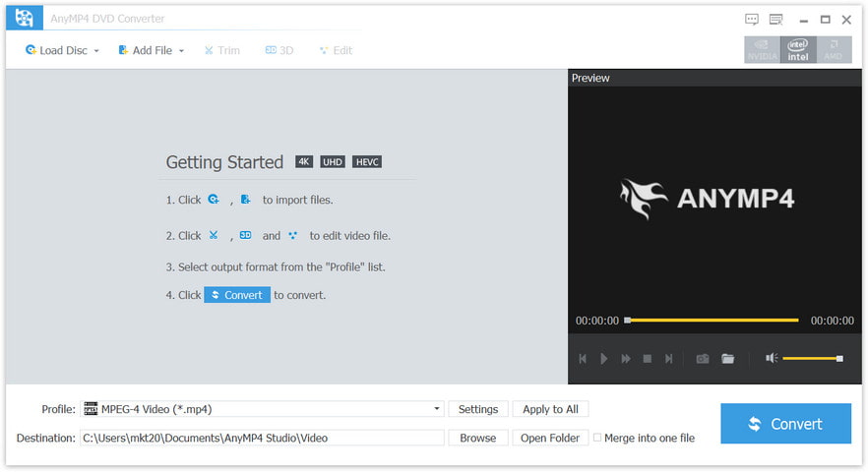
Task: Select the 3D toolbar option
Action: pos(279,50)
